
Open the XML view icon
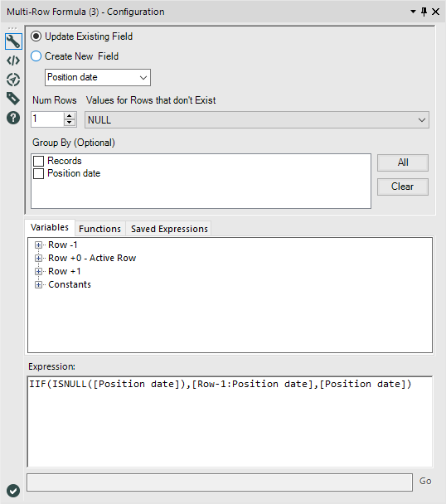[x=13, y=61]
